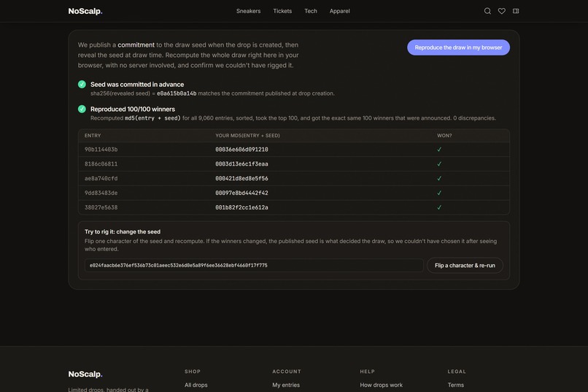
Task: Click the footer NoScalp logo
Action: pyautogui.click(x=85, y=374)
